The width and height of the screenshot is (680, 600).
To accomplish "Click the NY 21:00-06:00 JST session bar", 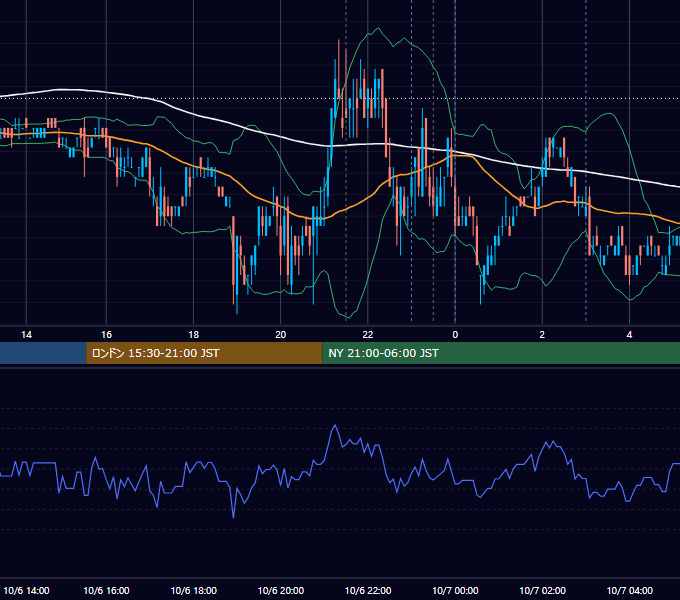I will tap(501, 353).
